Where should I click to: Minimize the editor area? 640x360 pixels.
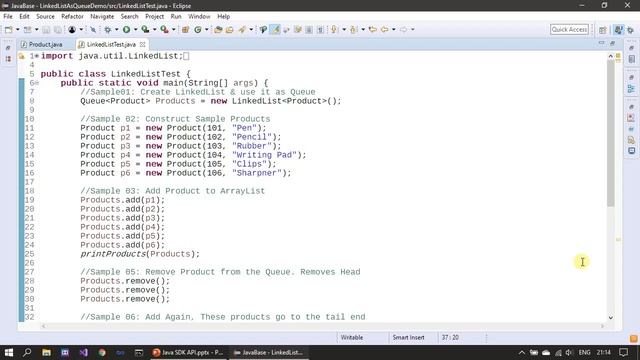[601, 43]
